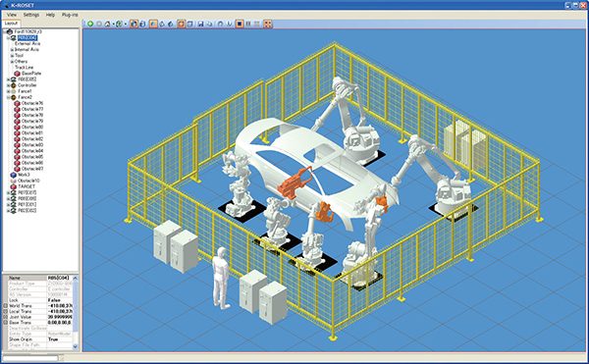Viewport: 589px width, 364px height.
Task: Select the Layout tab
Action: (x=11, y=24)
